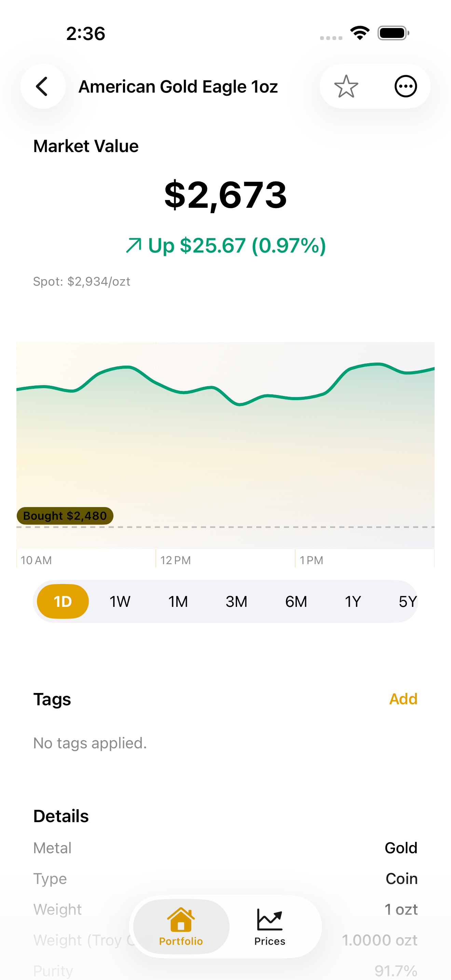This screenshot has width=451, height=980.
Task: Select the 1D time range
Action: pyautogui.click(x=63, y=601)
